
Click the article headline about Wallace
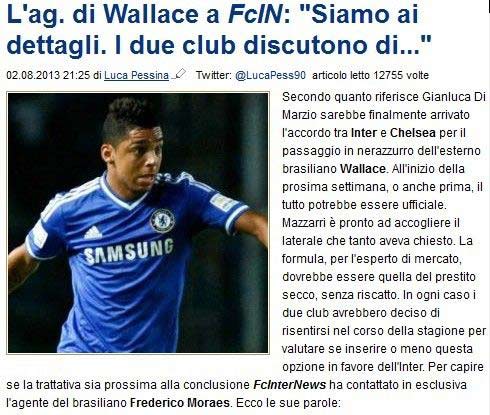pos(219,30)
